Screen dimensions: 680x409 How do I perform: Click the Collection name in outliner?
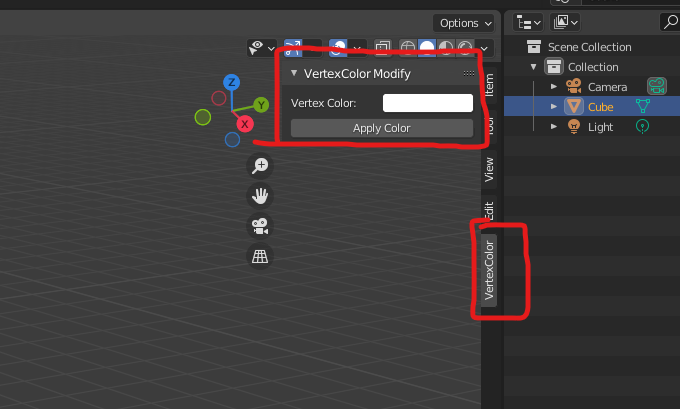tap(593, 67)
